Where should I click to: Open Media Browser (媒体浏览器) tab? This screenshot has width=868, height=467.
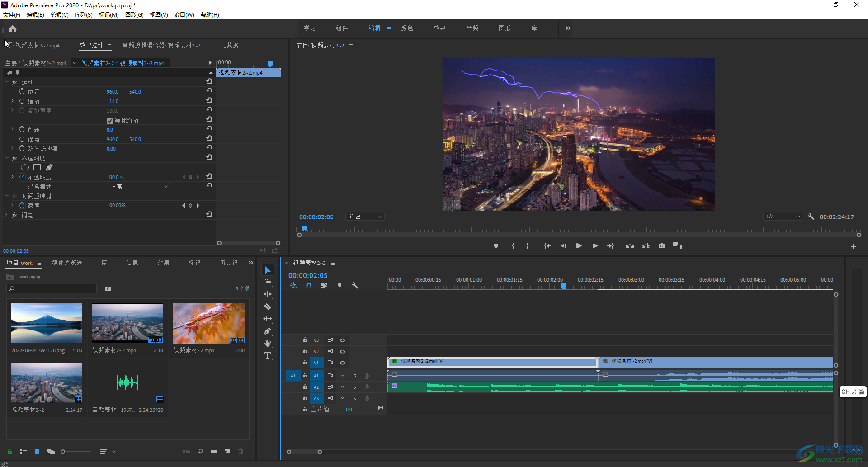point(67,263)
